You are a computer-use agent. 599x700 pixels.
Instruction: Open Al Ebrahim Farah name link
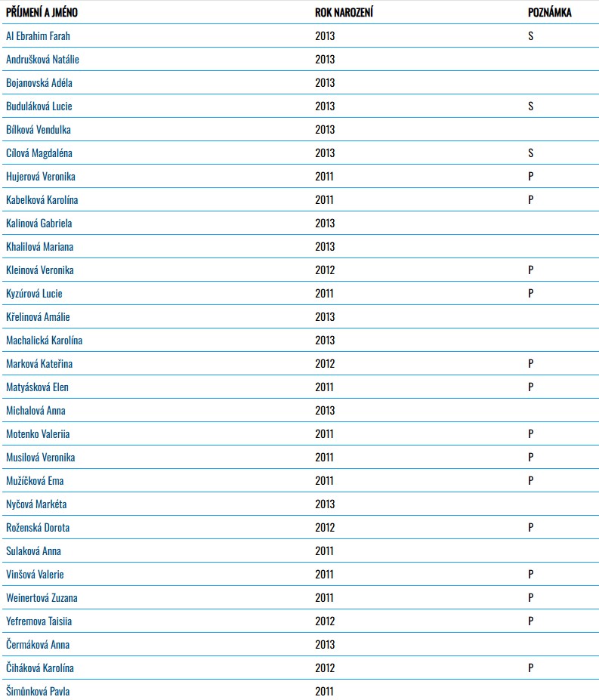(38, 35)
